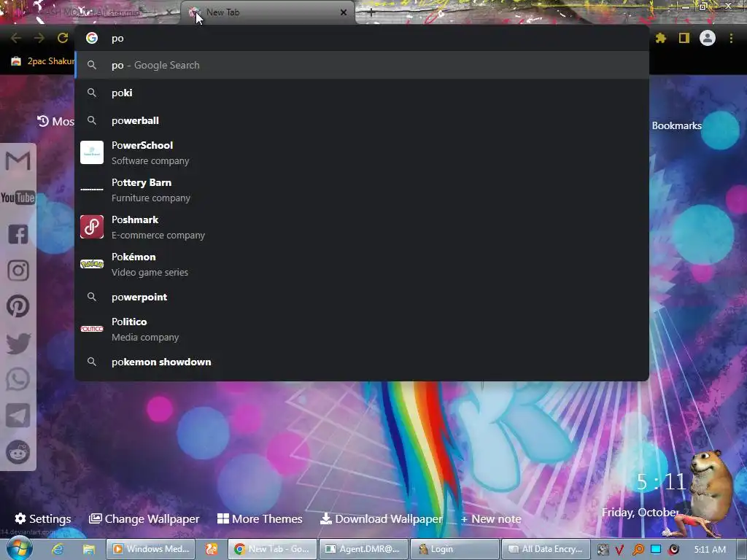Open More Themes

[260, 518]
